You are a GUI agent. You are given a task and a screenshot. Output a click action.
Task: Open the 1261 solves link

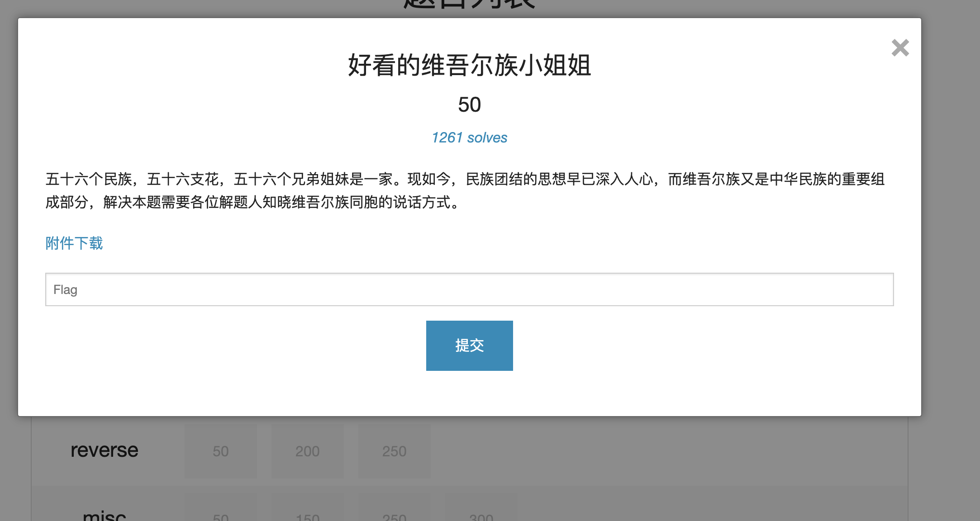pyautogui.click(x=469, y=137)
